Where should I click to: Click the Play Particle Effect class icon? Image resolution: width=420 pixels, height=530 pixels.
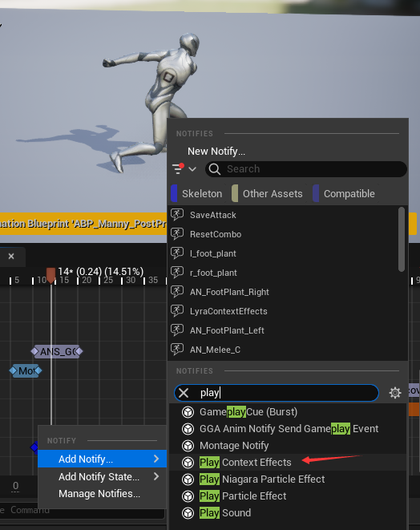tap(188, 496)
